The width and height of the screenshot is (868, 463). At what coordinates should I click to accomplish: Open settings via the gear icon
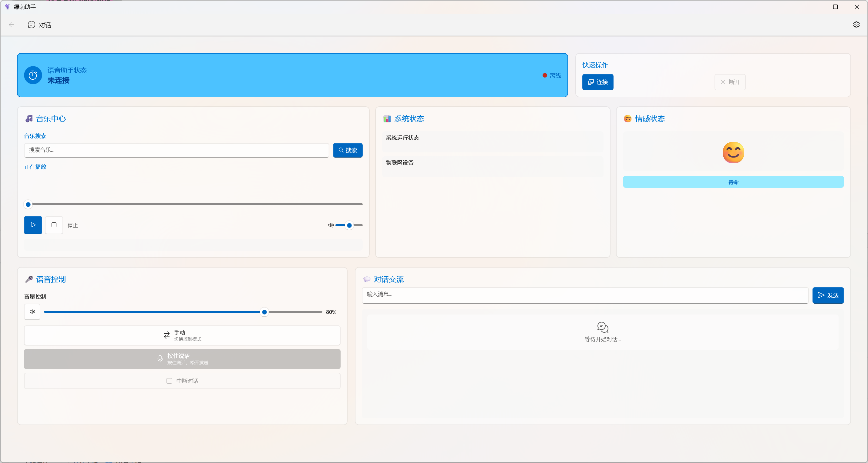coord(856,25)
